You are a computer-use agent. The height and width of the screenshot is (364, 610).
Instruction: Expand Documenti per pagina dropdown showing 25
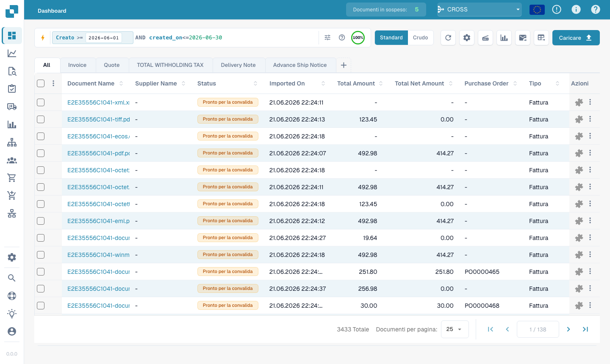(455, 329)
